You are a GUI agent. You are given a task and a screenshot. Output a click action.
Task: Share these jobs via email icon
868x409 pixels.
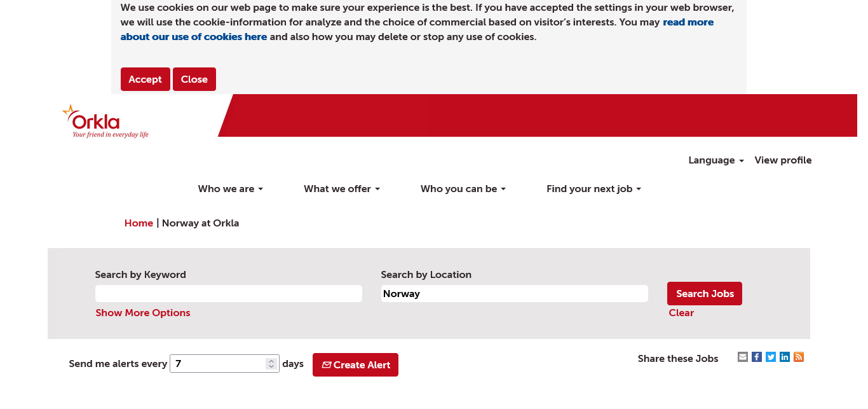(743, 357)
